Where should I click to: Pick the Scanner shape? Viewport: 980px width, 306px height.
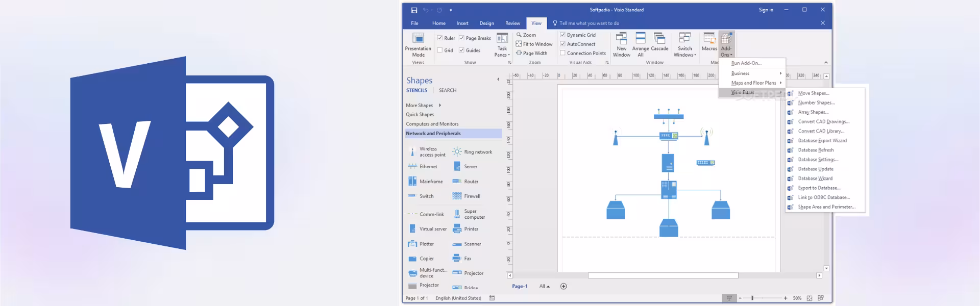click(467, 244)
